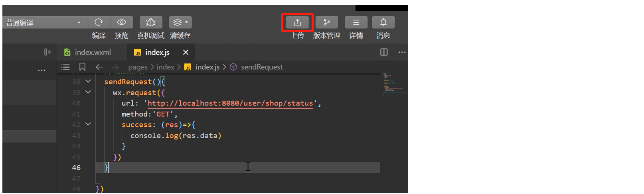Close the index.js tab
Image resolution: width=644 pixels, height=194 pixels.
pos(186,52)
